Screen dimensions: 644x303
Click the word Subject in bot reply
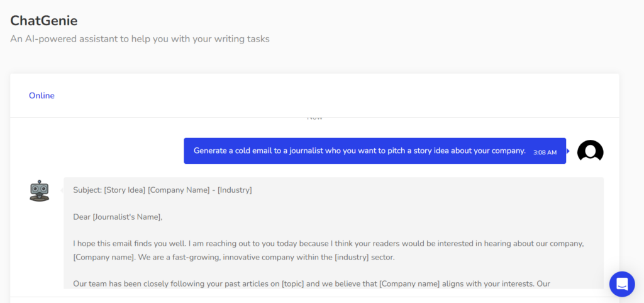click(x=87, y=190)
